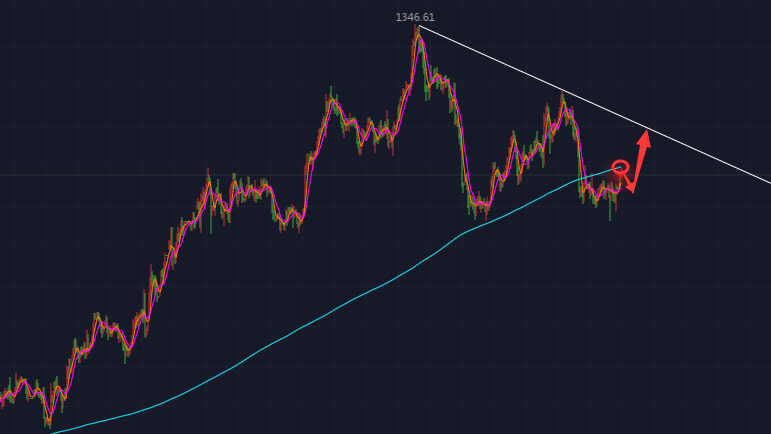Select the second lower high touching trendline

coord(562,94)
